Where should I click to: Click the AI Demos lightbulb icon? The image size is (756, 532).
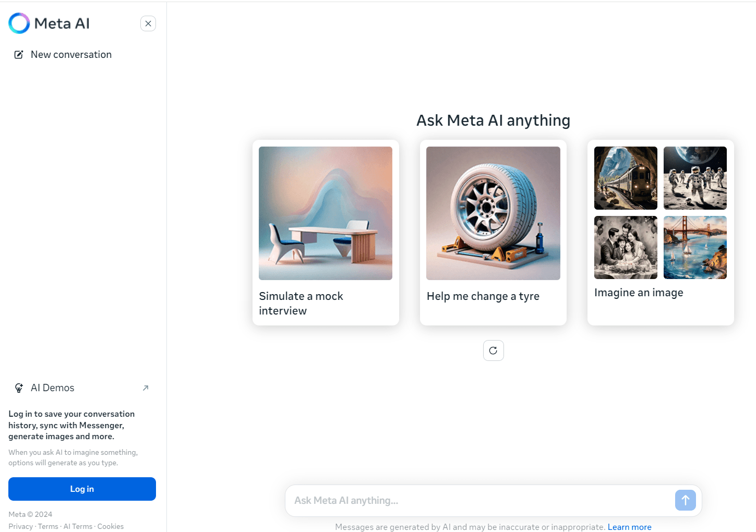click(19, 388)
